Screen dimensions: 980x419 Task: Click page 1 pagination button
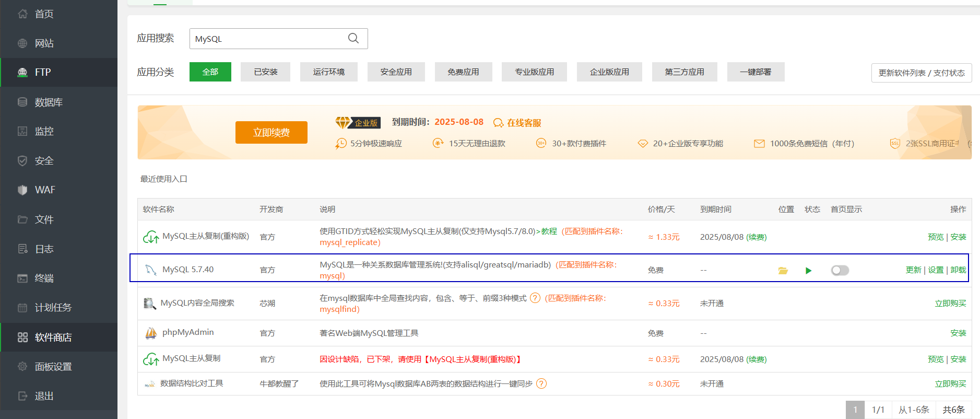click(855, 410)
